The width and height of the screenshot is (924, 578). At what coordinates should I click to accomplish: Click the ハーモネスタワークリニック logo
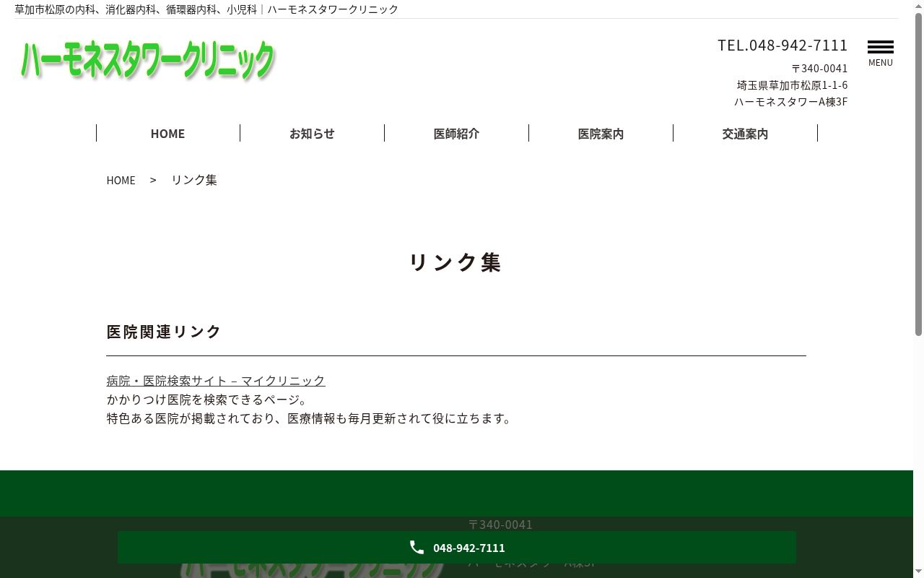148,61
